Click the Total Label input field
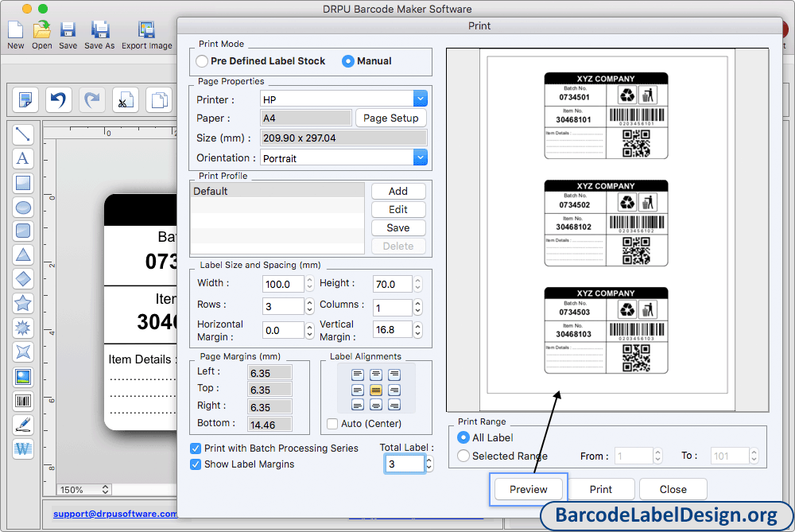 (405, 464)
